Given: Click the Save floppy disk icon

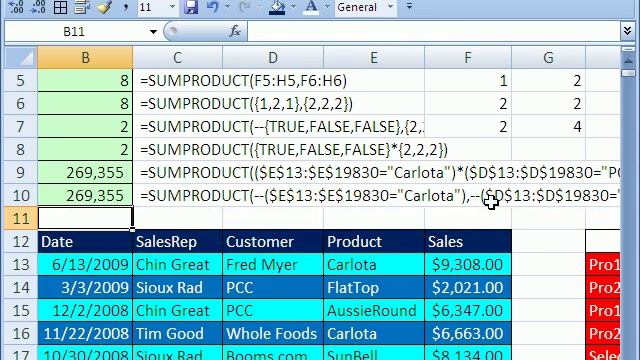Looking at the screenshot, I should [191, 7].
